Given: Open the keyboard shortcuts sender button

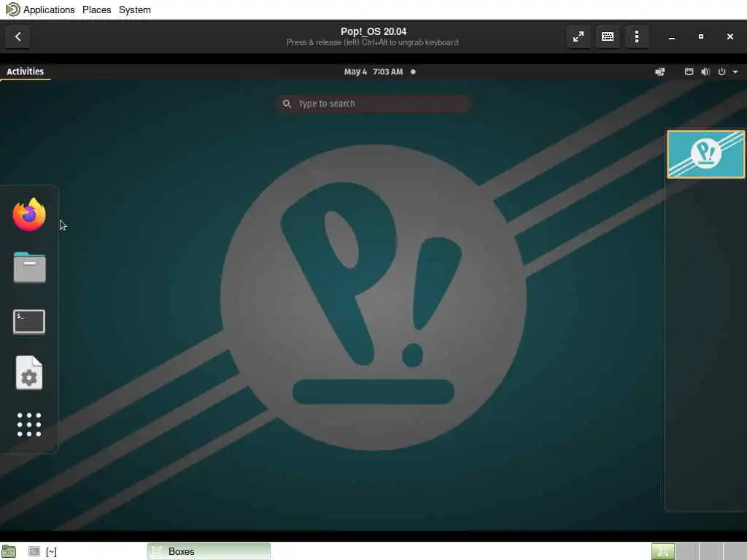Looking at the screenshot, I should 608,36.
